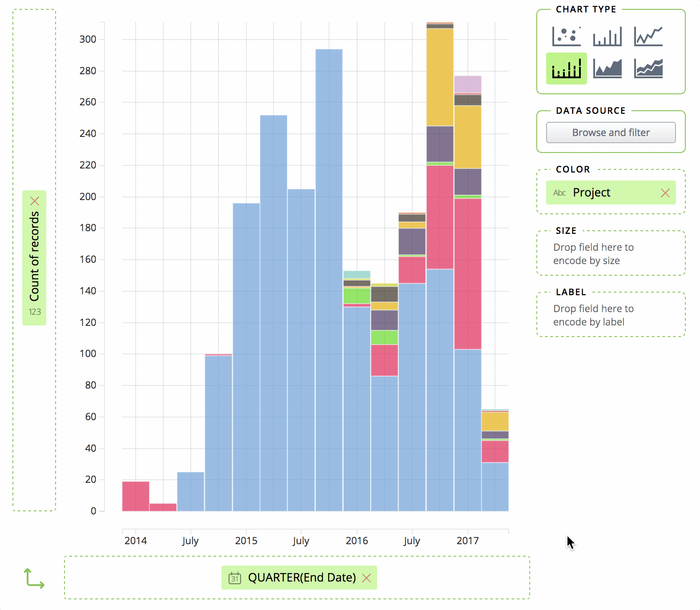Swap the X and Y axes

click(34, 578)
